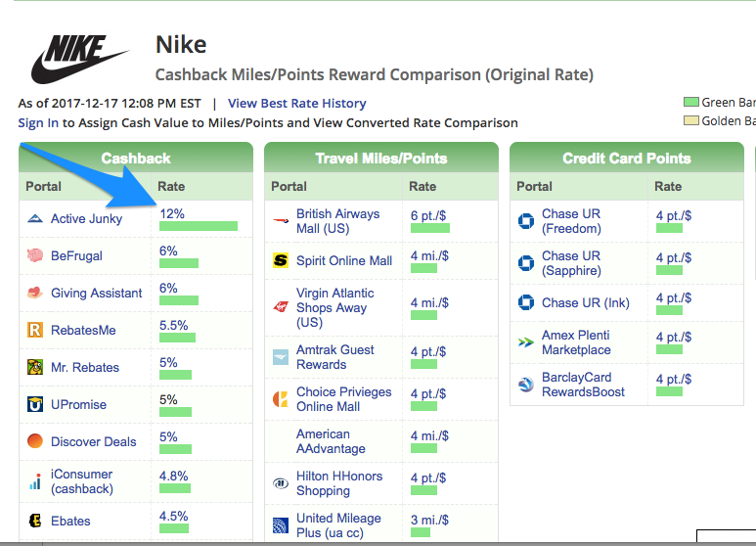Click the Golden Bar legend swatch
Image resolution: width=756 pixels, height=546 pixels.
coord(691,120)
